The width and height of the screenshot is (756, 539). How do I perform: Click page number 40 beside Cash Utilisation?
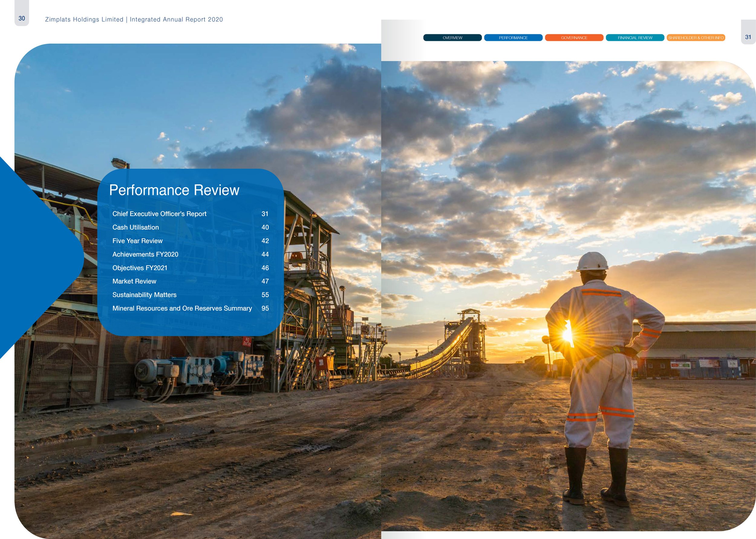(265, 227)
